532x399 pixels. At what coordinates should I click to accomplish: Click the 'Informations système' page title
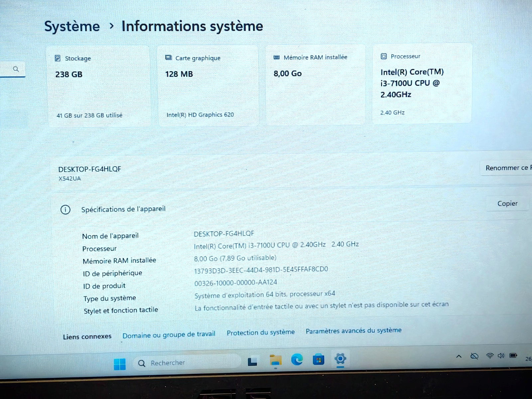click(192, 26)
